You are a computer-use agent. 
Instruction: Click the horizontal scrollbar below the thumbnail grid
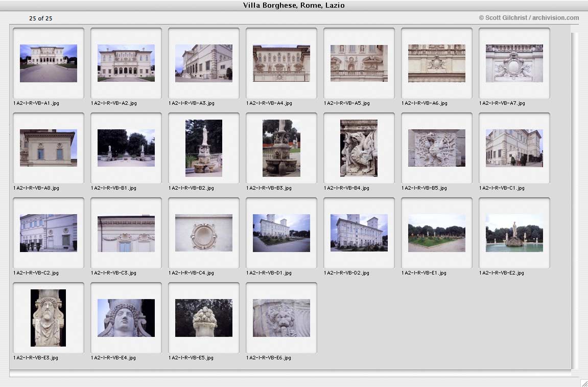pos(290,374)
